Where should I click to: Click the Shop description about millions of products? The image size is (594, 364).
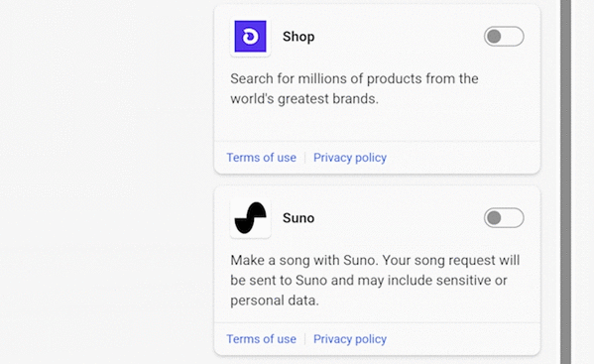coord(354,88)
